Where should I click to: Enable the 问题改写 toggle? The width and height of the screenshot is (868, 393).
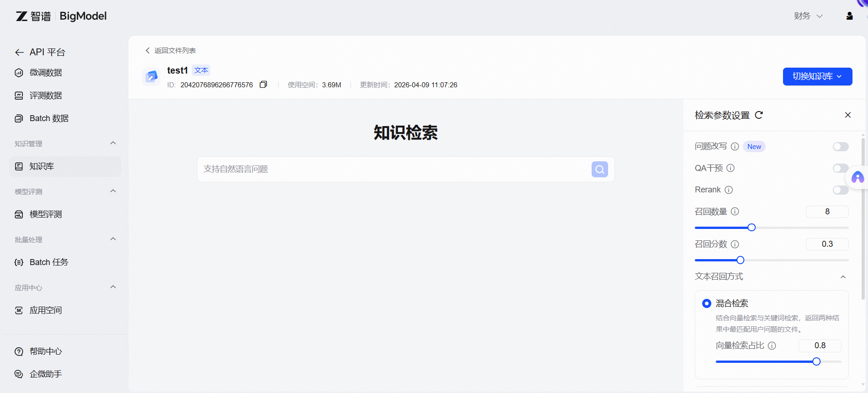pyautogui.click(x=840, y=147)
